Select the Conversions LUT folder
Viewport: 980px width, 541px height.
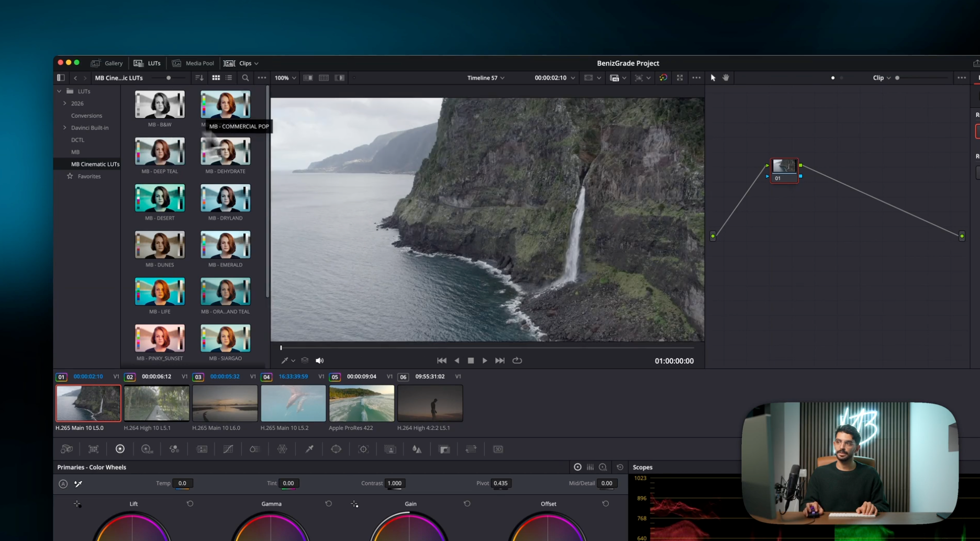87,116
